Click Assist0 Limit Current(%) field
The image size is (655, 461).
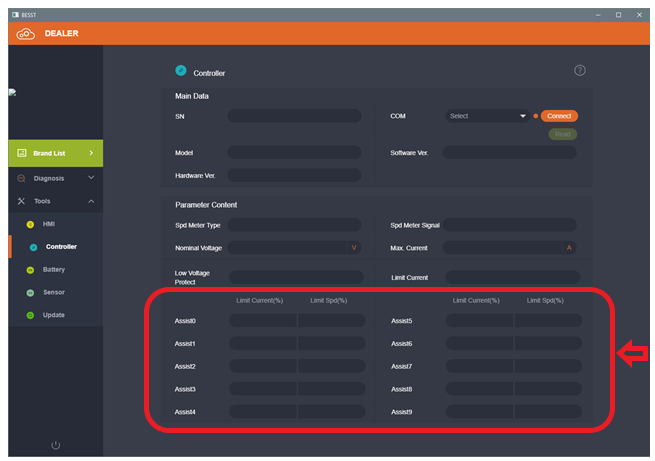(263, 321)
